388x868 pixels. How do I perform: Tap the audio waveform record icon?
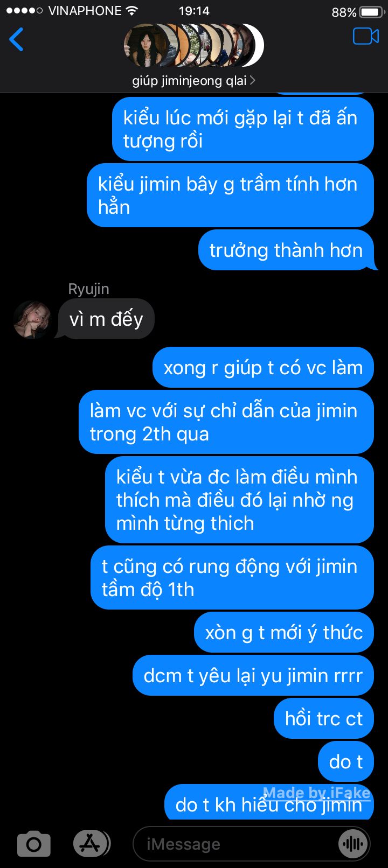pos(354,844)
